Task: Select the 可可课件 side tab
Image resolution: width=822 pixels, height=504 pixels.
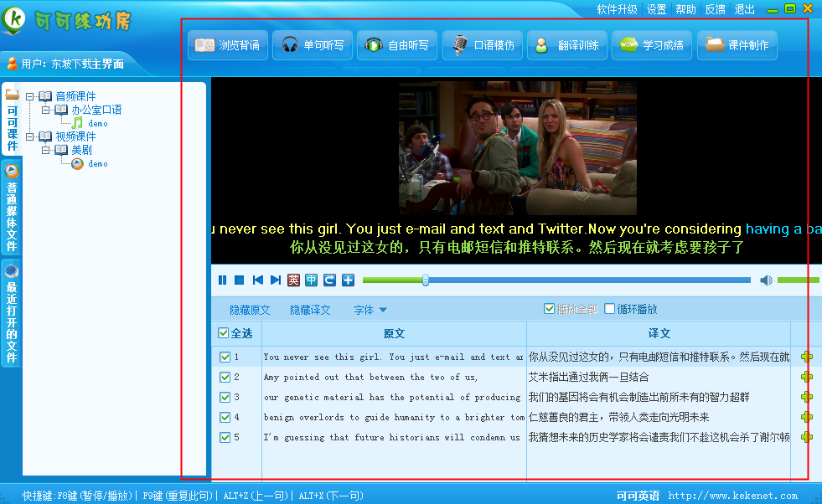Action: [x=12, y=120]
